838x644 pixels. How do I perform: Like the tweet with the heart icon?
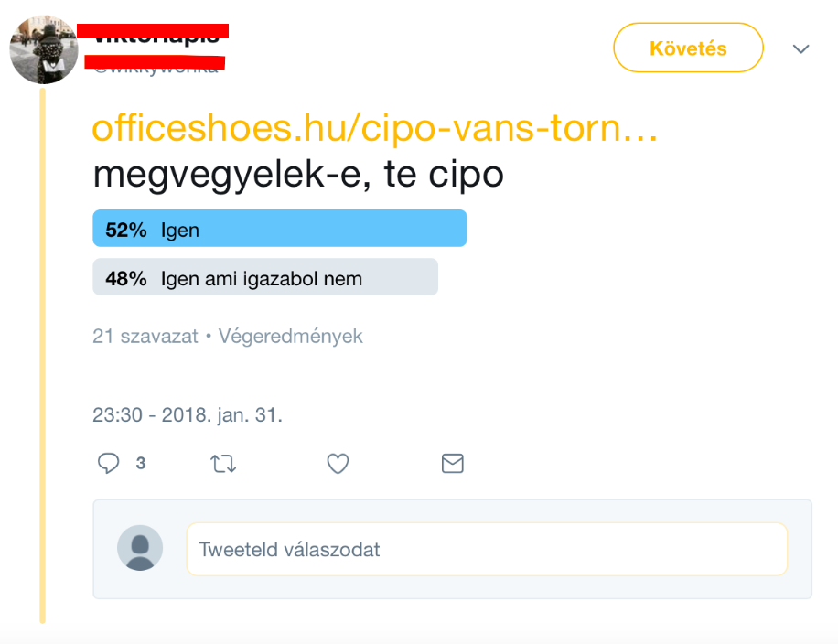tap(338, 464)
